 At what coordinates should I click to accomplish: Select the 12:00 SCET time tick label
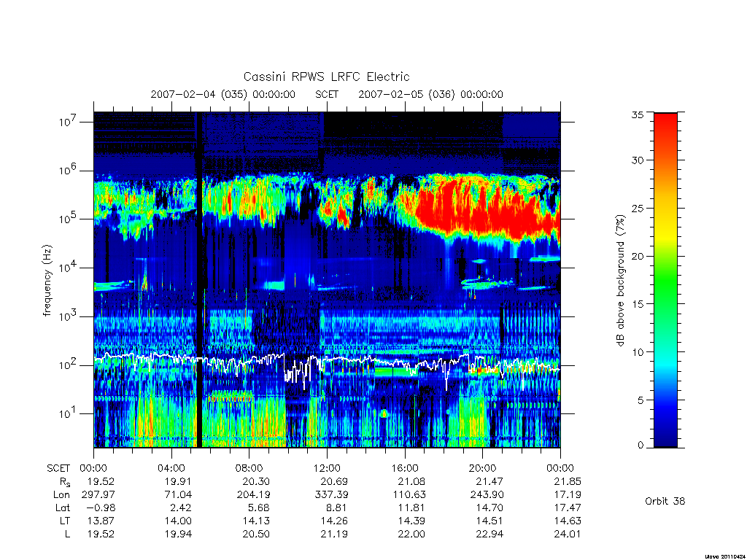(327, 468)
